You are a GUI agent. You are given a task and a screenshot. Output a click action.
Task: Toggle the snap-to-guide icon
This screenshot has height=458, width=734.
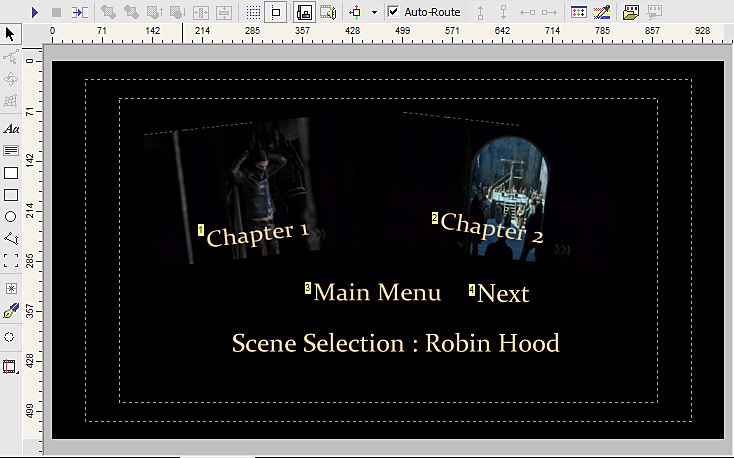[276, 12]
